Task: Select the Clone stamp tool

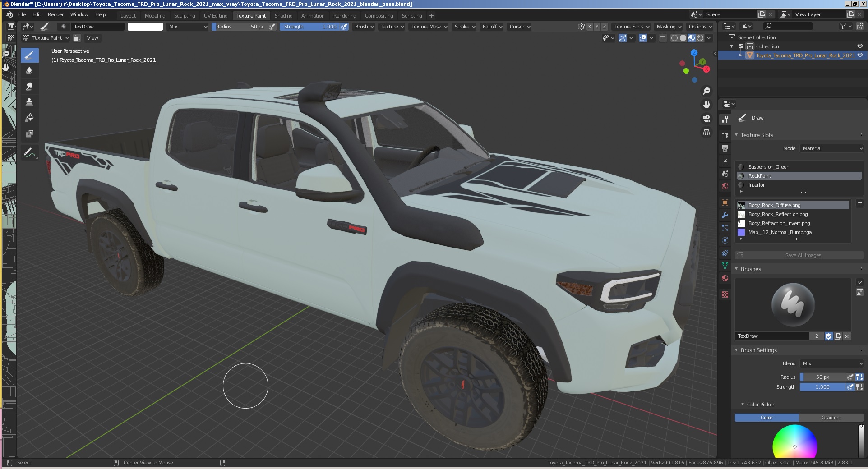Action: click(x=29, y=102)
